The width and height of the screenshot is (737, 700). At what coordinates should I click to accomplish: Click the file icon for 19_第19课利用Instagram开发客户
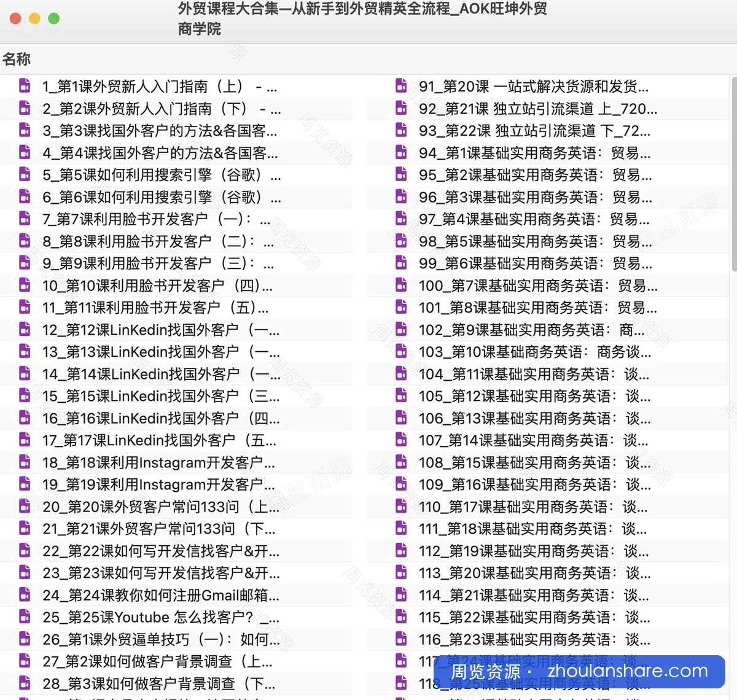(x=25, y=483)
